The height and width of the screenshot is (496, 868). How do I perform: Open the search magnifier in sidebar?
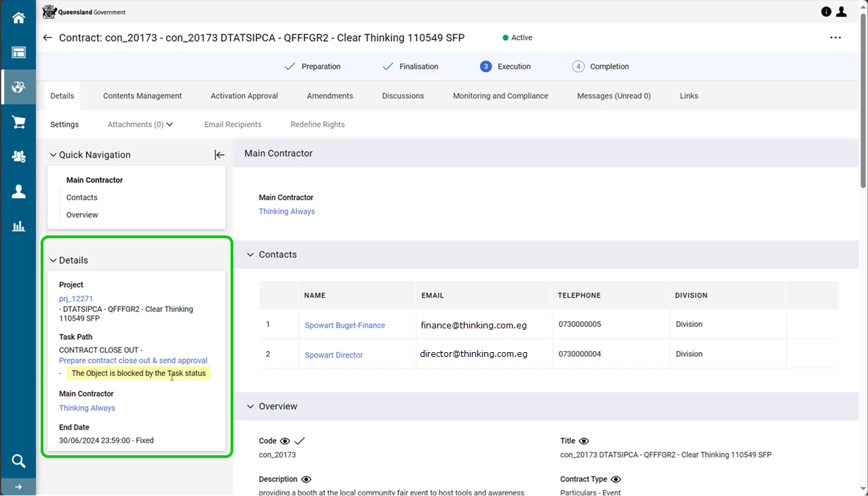point(18,461)
